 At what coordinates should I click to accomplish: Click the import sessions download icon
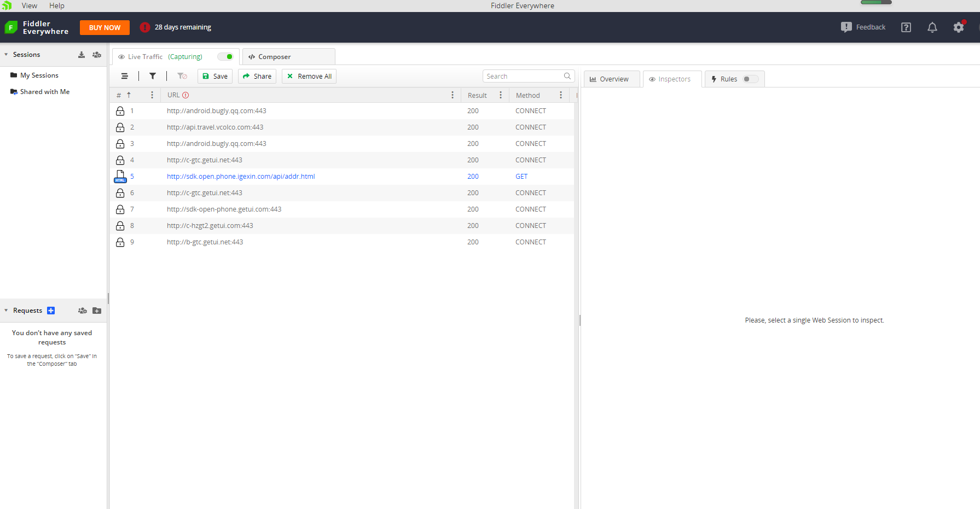82,55
